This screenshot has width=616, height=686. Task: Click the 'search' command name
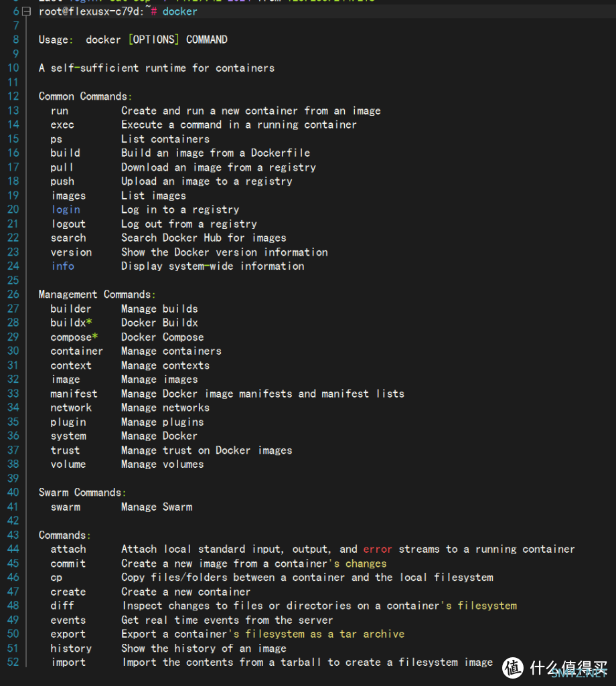(x=68, y=238)
